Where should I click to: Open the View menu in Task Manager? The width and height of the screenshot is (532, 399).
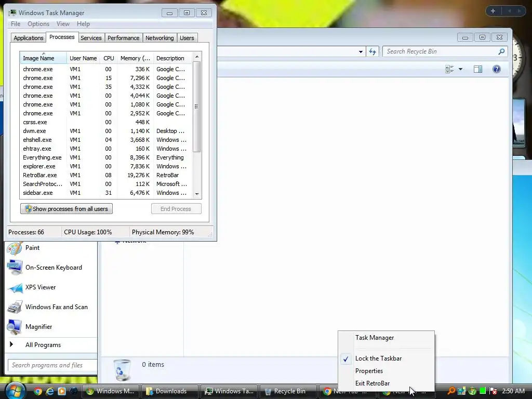(x=63, y=24)
